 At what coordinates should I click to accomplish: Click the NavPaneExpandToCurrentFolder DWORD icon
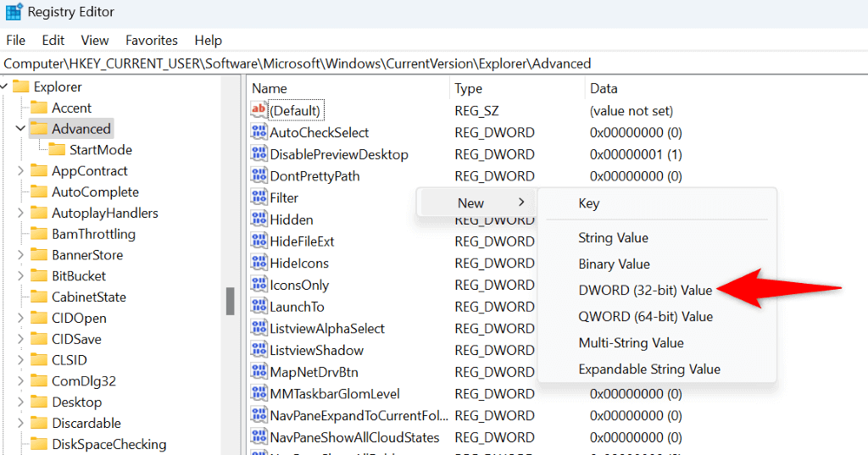coord(259,415)
